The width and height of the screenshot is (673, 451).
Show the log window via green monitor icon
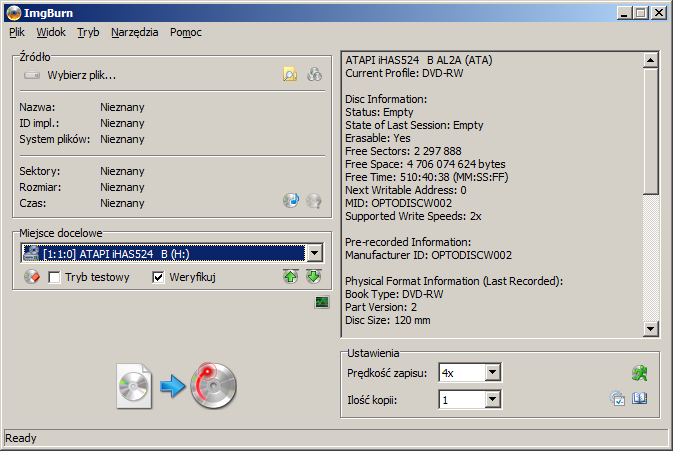click(322, 302)
